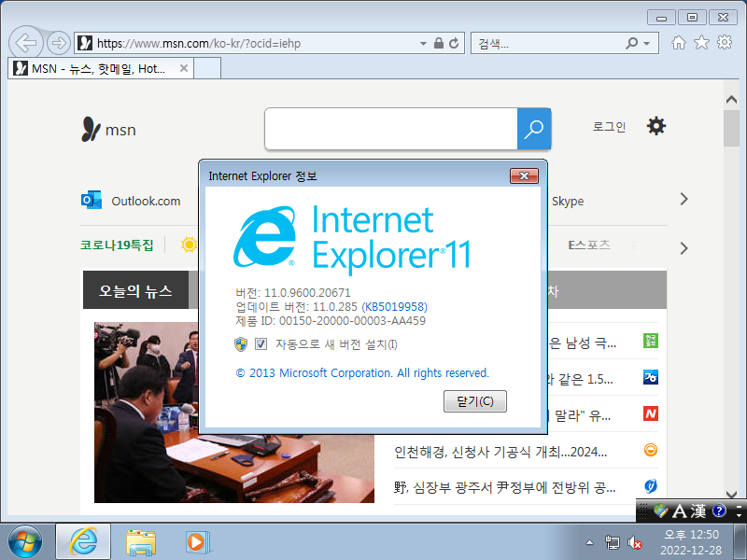Click the network tray icon
747x560 pixels.
click(x=613, y=542)
